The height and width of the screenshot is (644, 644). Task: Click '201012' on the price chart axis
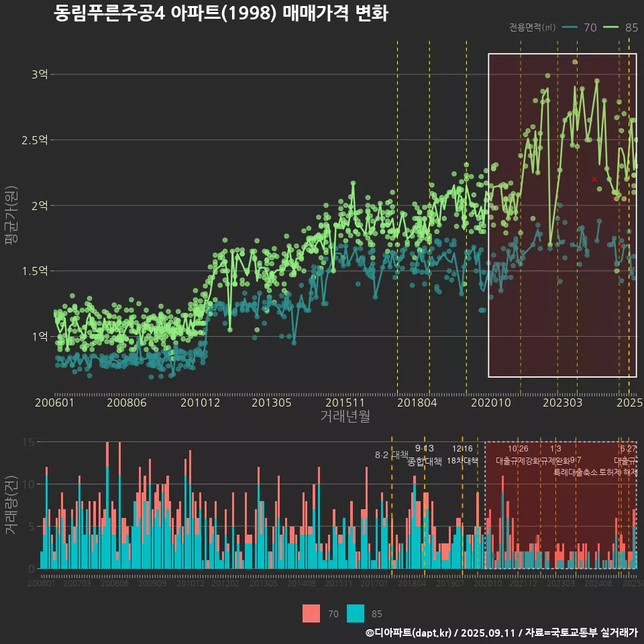tap(201, 402)
